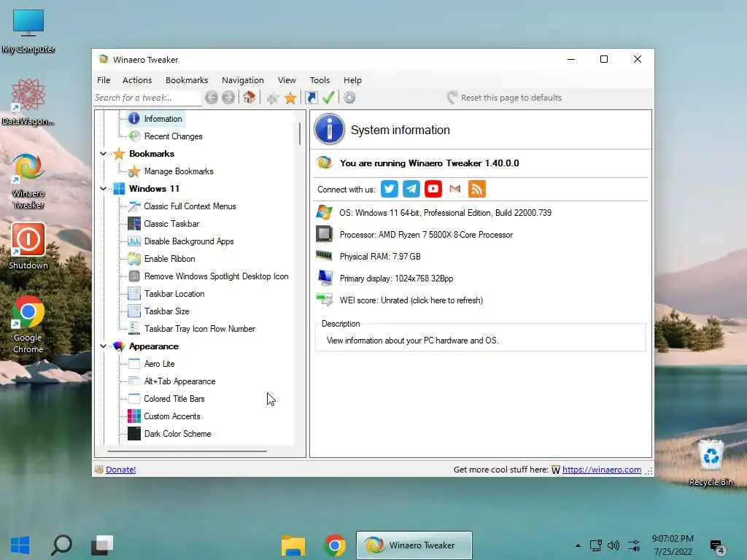Click the WEI score icon
Viewport: 747px width, 560px height.
pos(325,300)
